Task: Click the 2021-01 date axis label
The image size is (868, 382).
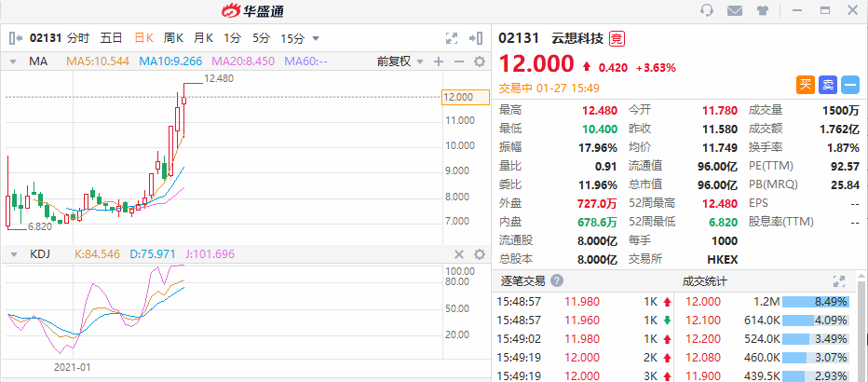Action: (73, 367)
